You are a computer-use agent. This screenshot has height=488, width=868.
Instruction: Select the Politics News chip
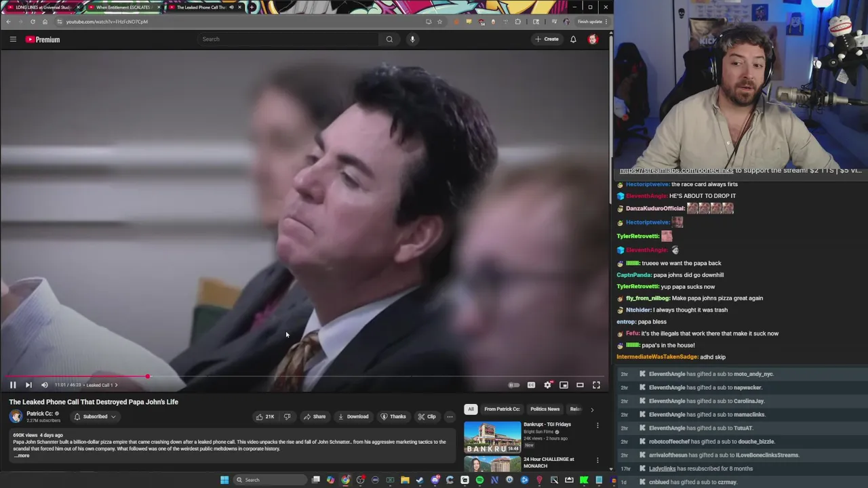[545, 409]
